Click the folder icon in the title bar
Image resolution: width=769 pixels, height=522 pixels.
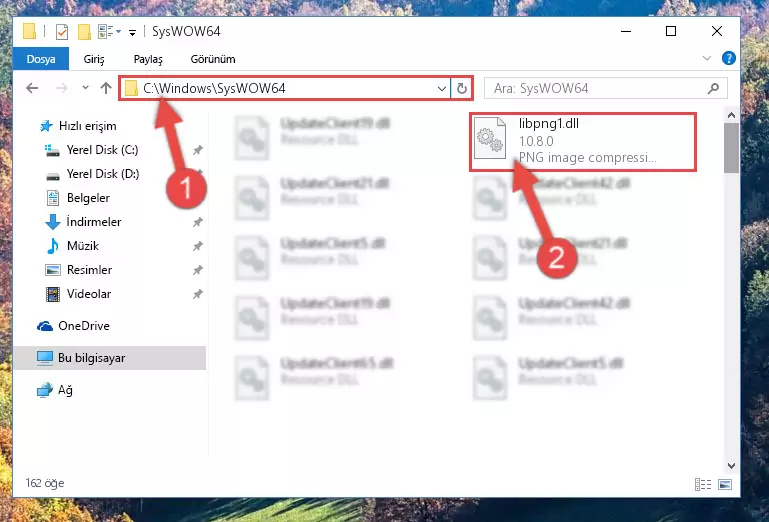coord(29,31)
